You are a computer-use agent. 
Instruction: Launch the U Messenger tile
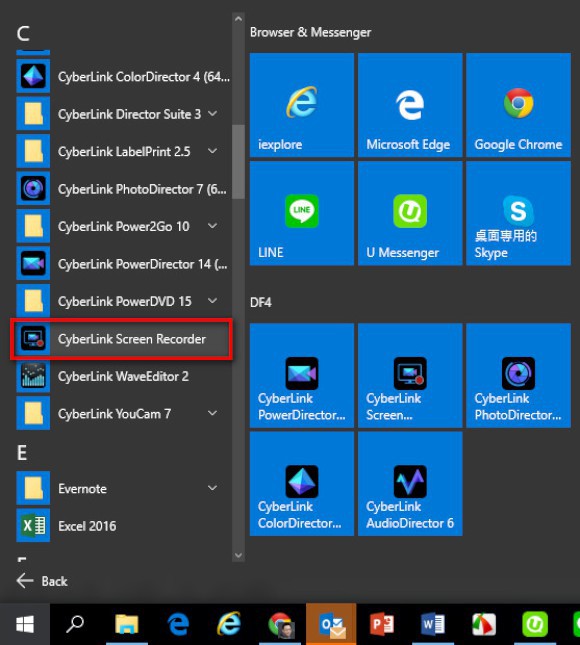point(410,213)
